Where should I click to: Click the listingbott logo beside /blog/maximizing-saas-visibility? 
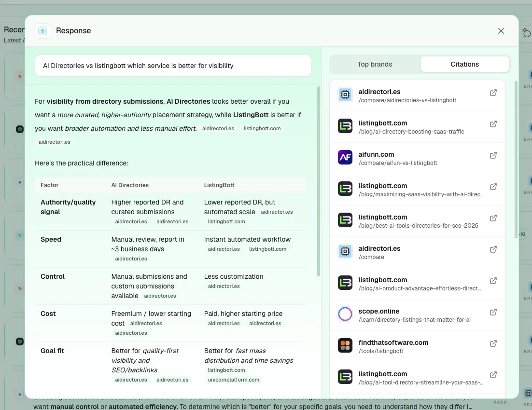tap(345, 189)
